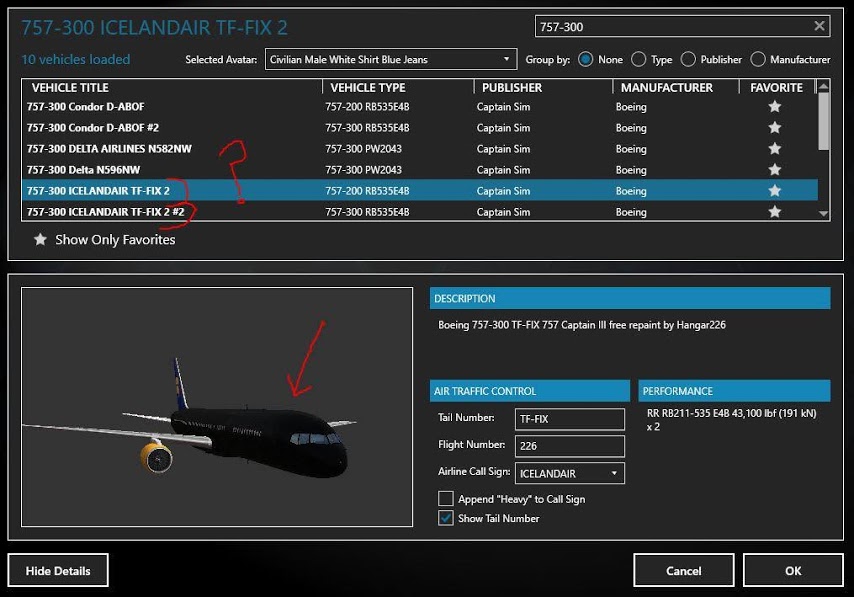
Task: Select Group by Publisher radio button
Action: tap(689, 60)
